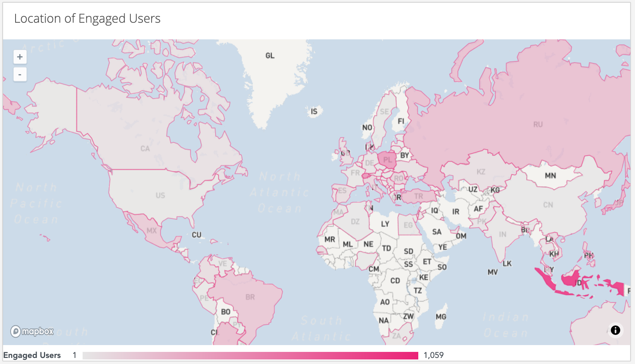Click the Engaged Users gradient legend bar
The width and height of the screenshot is (635, 364).
250,356
